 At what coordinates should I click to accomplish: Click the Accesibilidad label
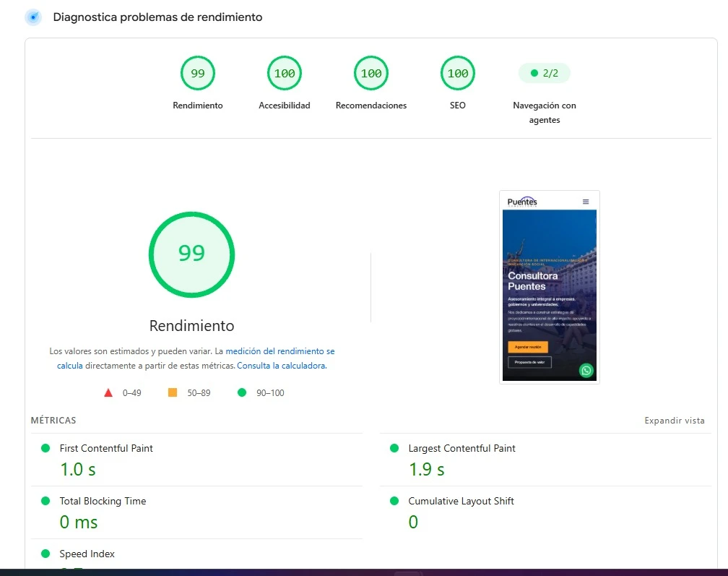[x=285, y=106]
